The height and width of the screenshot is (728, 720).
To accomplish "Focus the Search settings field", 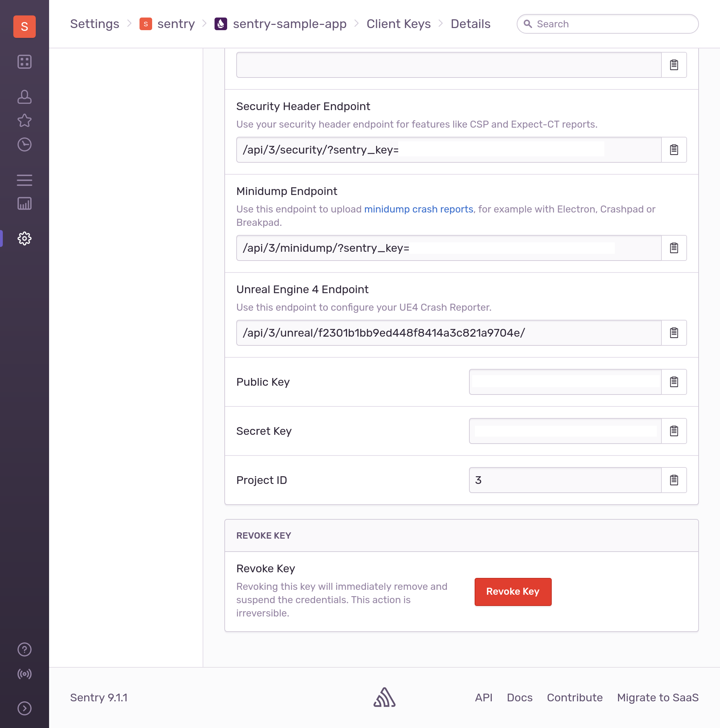I will point(607,24).
